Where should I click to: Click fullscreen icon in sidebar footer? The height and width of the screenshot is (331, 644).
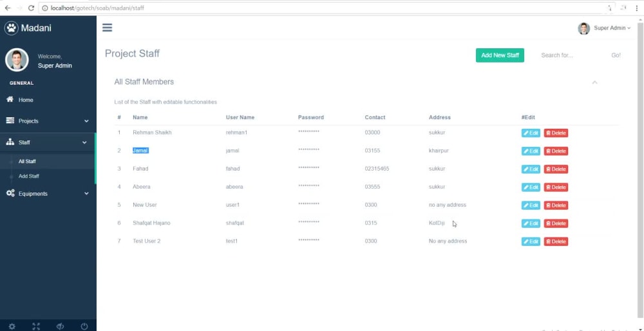point(36,326)
